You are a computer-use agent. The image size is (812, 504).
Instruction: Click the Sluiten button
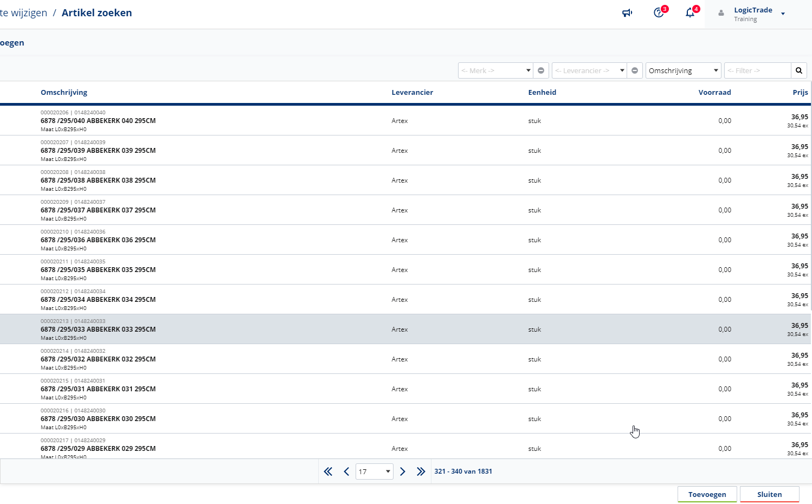coord(769,494)
